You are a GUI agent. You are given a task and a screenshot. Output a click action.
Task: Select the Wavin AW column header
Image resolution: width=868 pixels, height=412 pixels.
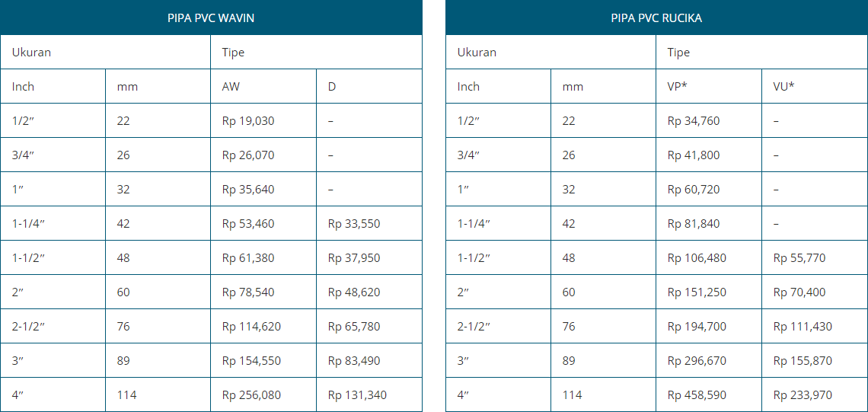(231, 87)
